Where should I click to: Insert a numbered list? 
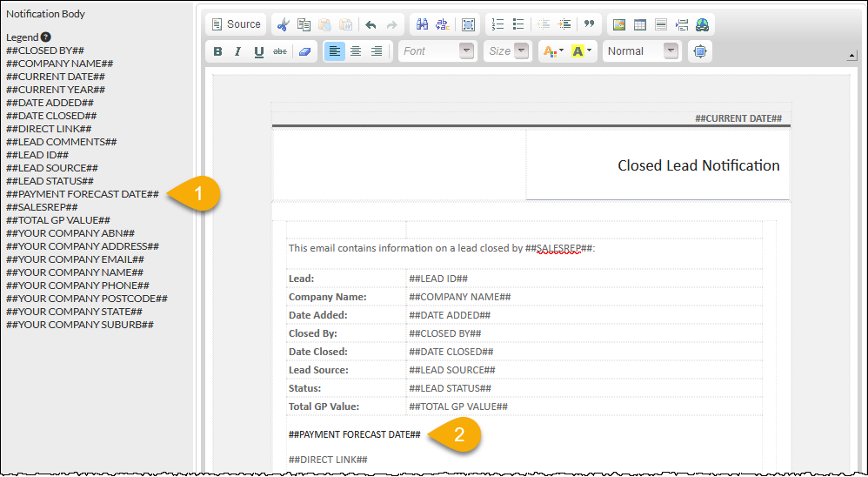497,24
